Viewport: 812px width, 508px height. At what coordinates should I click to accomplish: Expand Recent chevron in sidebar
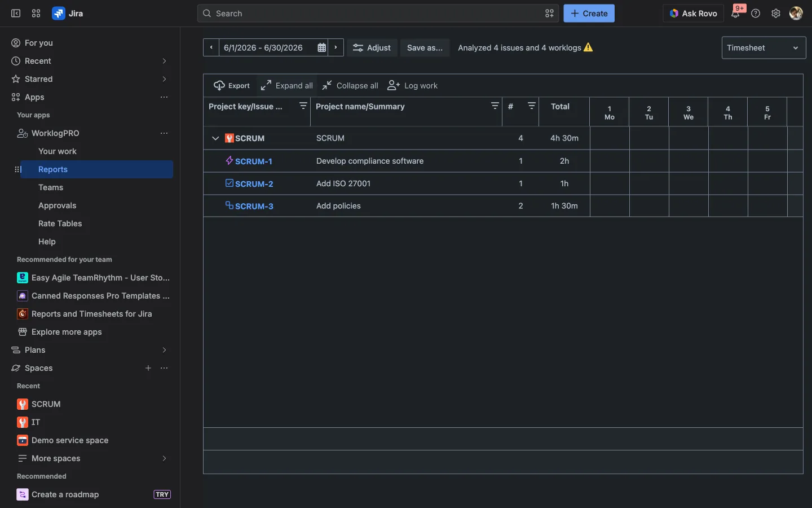point(164,61)
